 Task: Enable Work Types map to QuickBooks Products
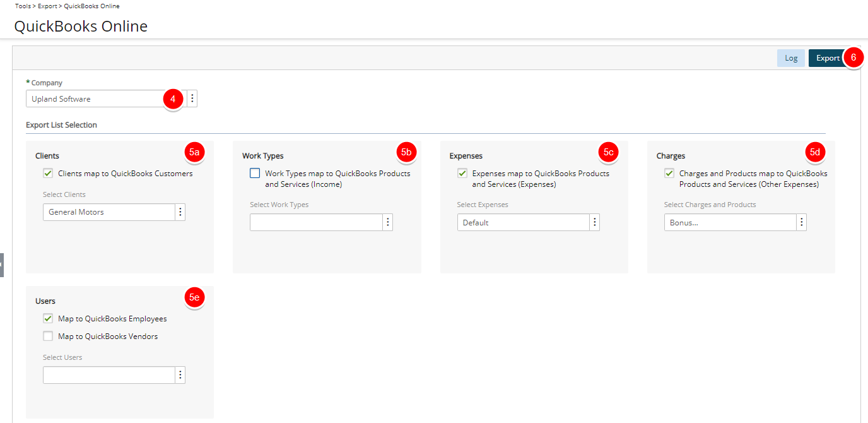[x=255, y=174]
